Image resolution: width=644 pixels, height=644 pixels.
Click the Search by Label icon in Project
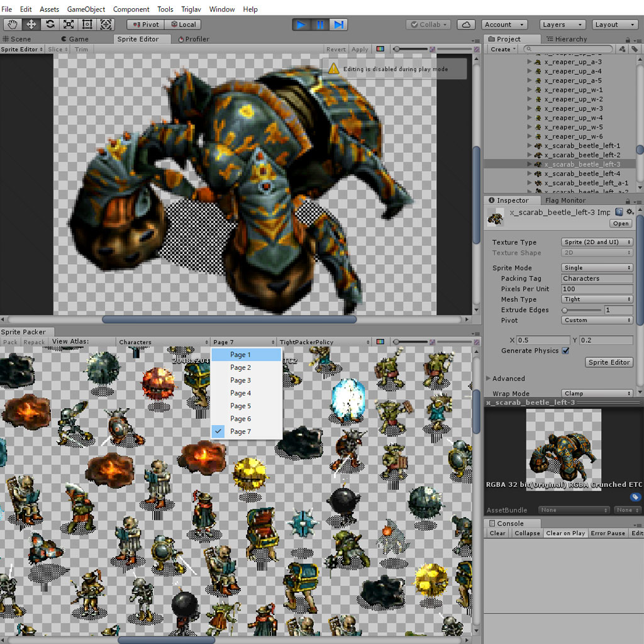tap(635, 49)
